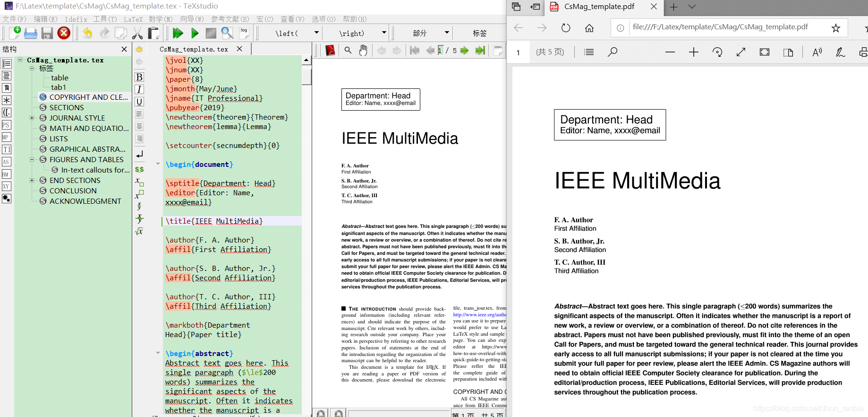Switch to the CsMag_template.tex editor tab
The width and height of the screenshot is (868, 417).
click(194, 49)
